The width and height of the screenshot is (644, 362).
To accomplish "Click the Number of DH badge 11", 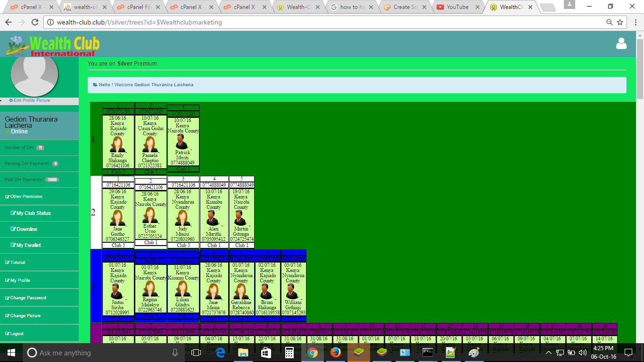I will [40, 148].
